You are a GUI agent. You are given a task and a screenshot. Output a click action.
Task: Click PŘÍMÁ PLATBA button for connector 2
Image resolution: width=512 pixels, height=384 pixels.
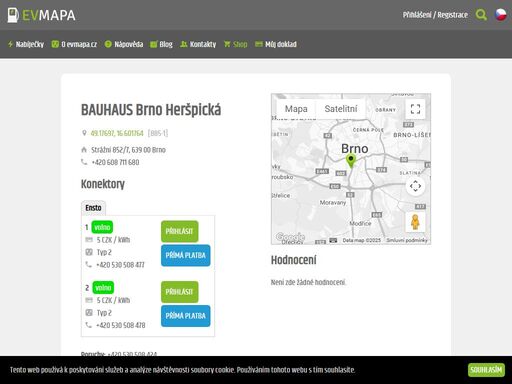pyautogui.click(x=186, y=316)
